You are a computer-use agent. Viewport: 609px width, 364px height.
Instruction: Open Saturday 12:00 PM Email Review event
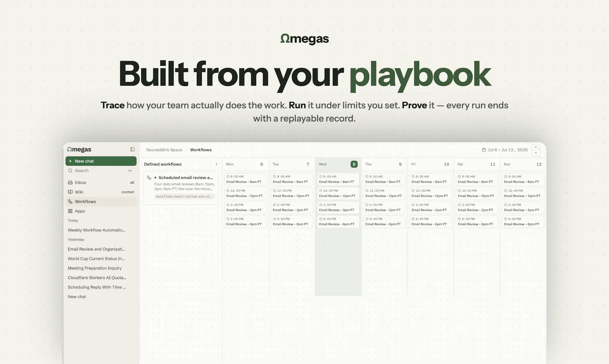[477, 193]
